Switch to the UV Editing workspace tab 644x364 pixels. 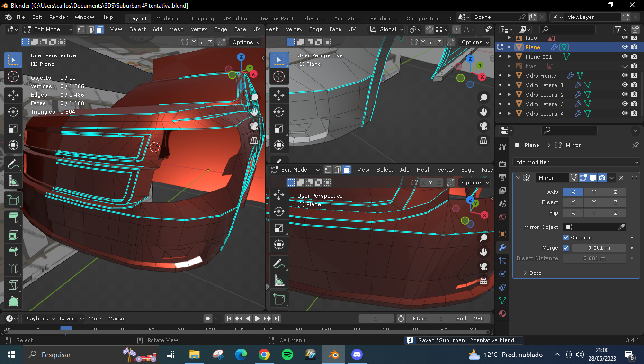pos(237,18)
